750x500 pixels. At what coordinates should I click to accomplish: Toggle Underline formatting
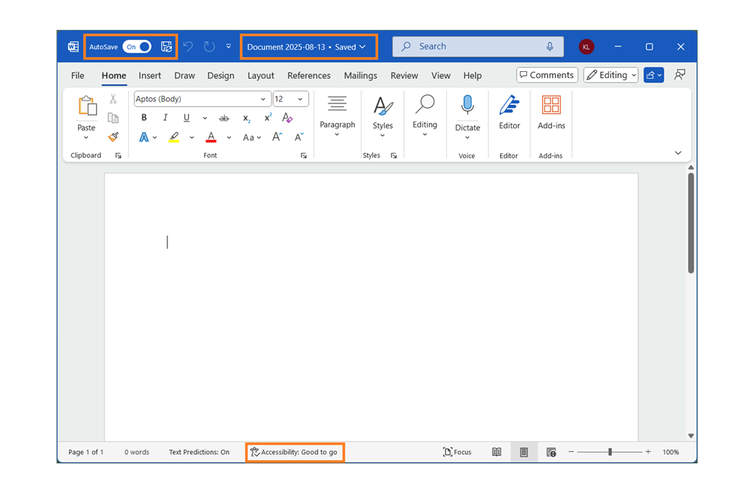[186, 118]
